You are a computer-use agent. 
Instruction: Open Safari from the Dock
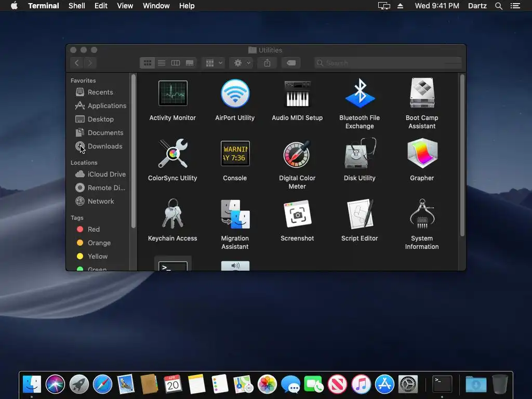pos(102,384)
